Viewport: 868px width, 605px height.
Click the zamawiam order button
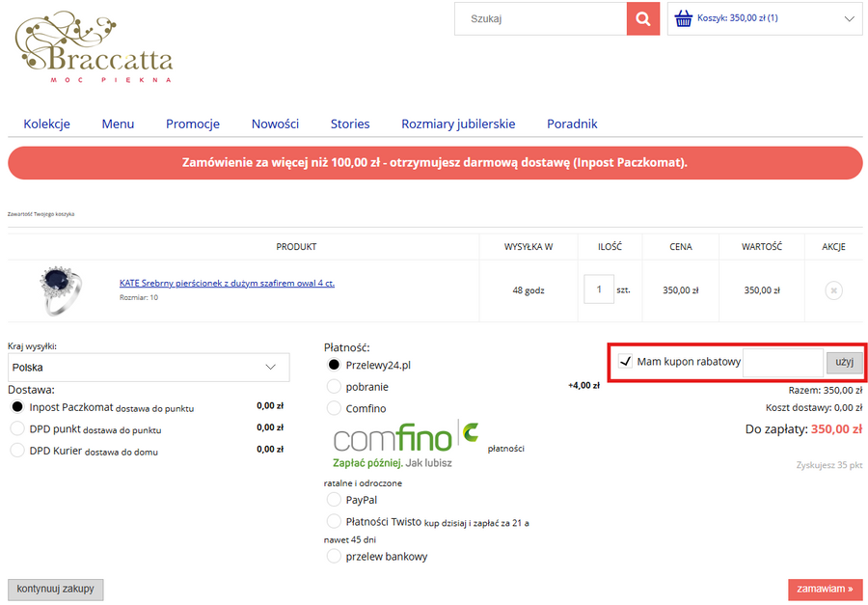tap(825, 589)
